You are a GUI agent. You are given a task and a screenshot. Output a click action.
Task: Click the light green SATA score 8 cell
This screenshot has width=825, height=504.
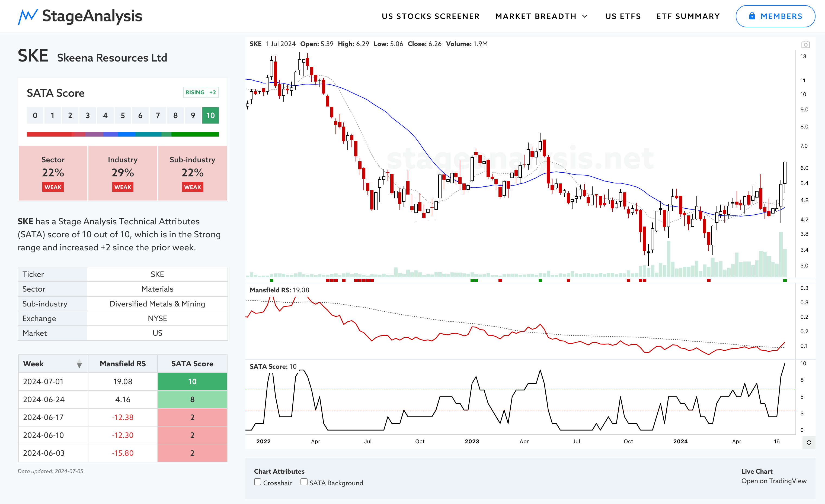click(x=192, y=399)
